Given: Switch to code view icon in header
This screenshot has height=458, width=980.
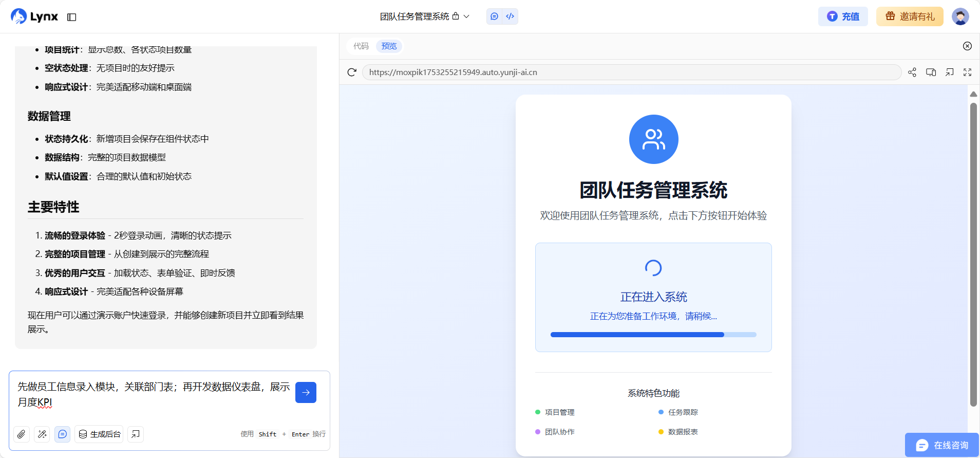Looking at the screenshot, I should click(510, 16).
